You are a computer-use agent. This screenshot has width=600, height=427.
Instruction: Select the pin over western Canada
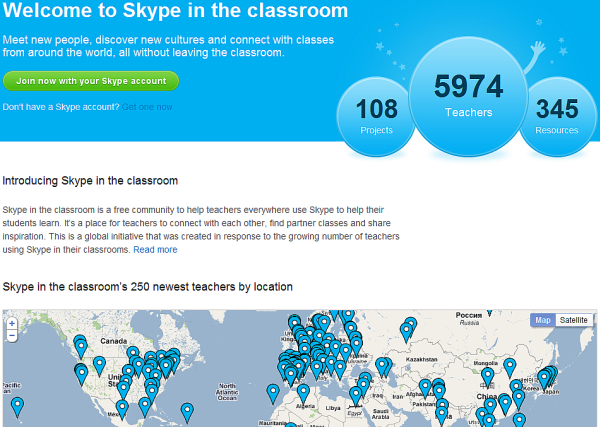80,346
